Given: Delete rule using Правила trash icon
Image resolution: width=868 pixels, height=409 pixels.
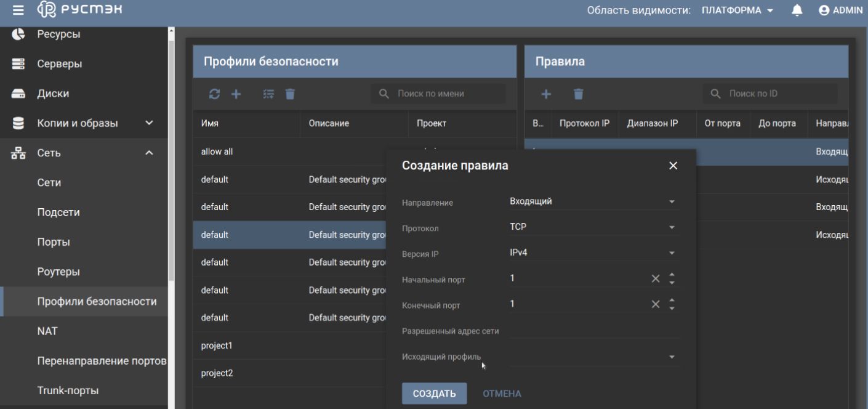Looking at the screenshot, I should 578,94.
